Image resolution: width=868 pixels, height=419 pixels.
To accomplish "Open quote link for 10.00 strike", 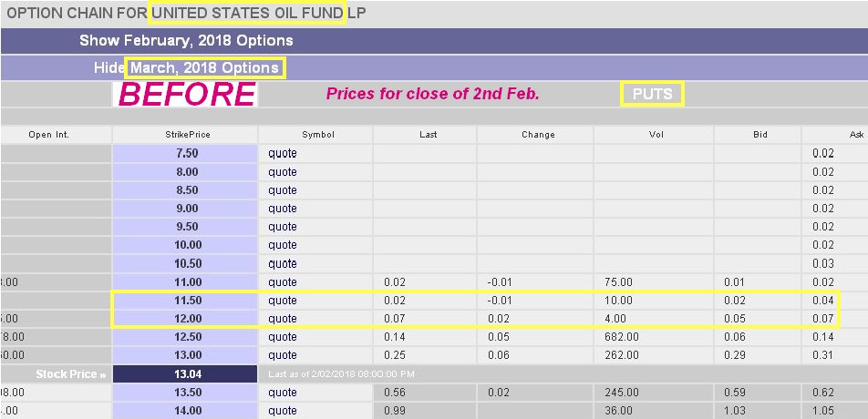I will pos(283,245).
